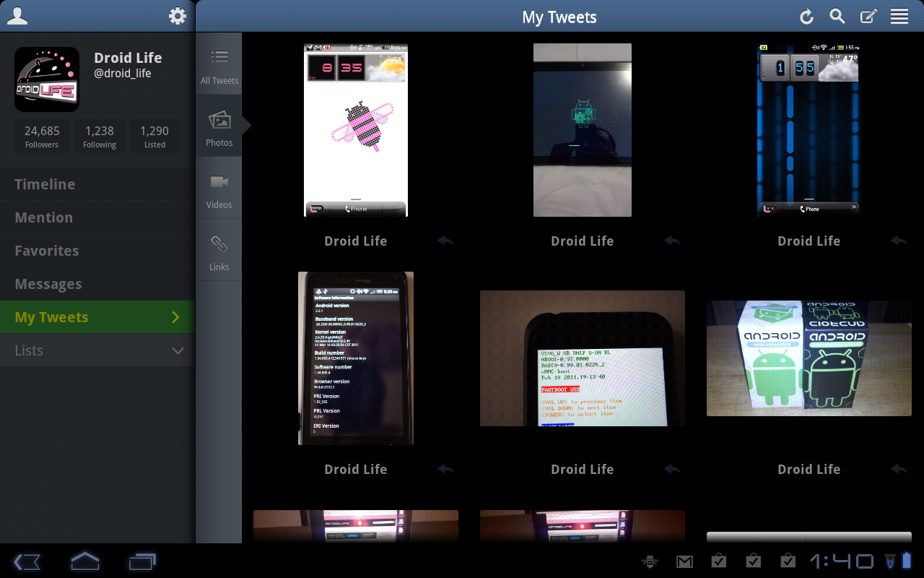Tap Droid Life under the Android boxes photo
This screenshot has height=578, width=924.
coord(809,470)
